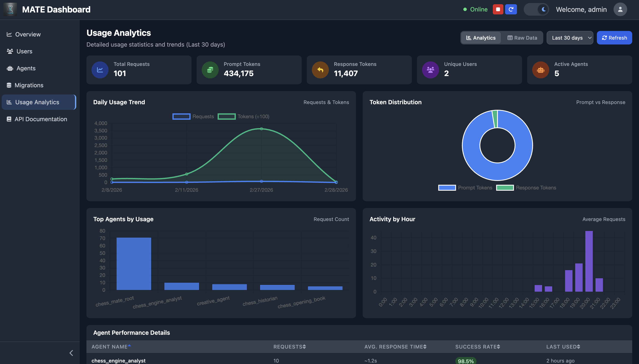This screenshot has height=364, width=639.
Task: Open the Overview section from sidebar
Action: 28,34
